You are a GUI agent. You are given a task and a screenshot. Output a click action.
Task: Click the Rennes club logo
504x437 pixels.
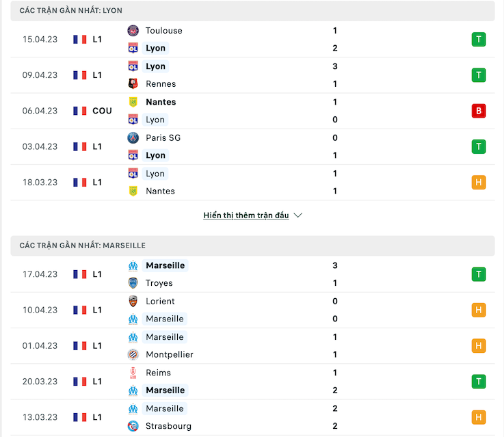133,84
